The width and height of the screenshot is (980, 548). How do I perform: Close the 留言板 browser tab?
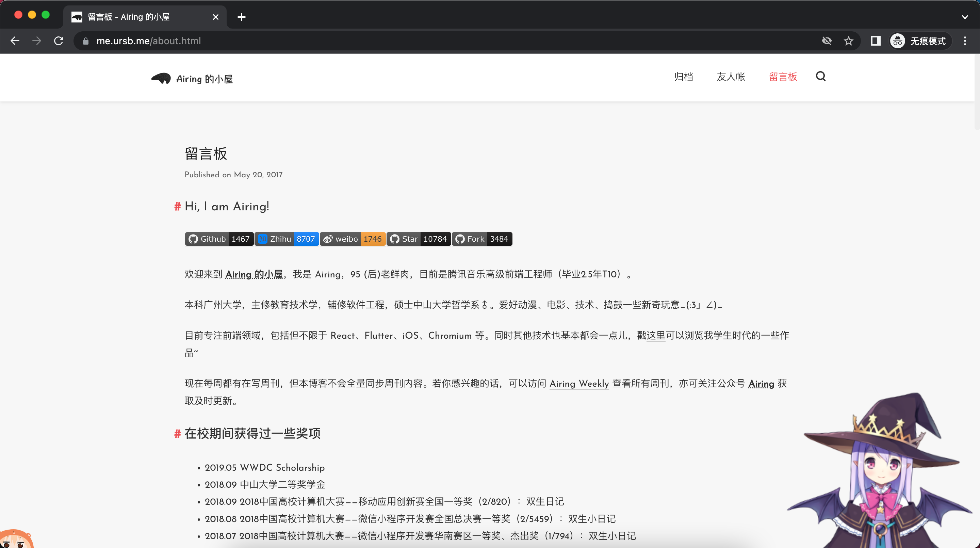click(x=215, y=17)
